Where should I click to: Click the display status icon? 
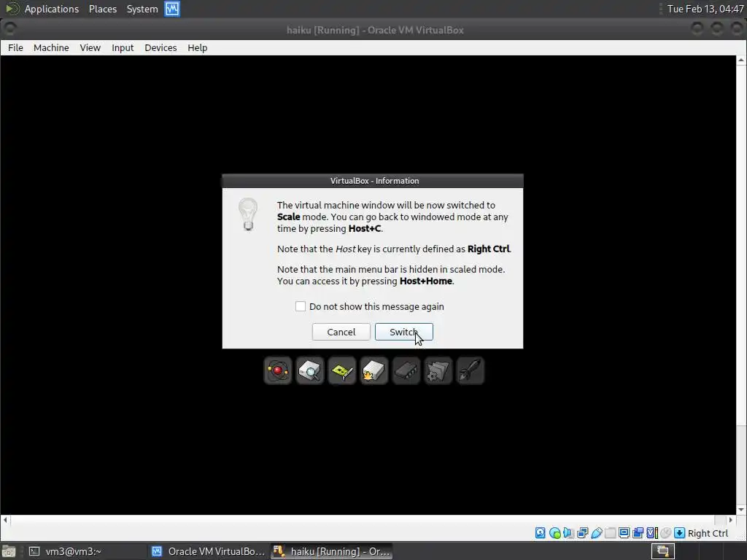(x=624, y=533)
